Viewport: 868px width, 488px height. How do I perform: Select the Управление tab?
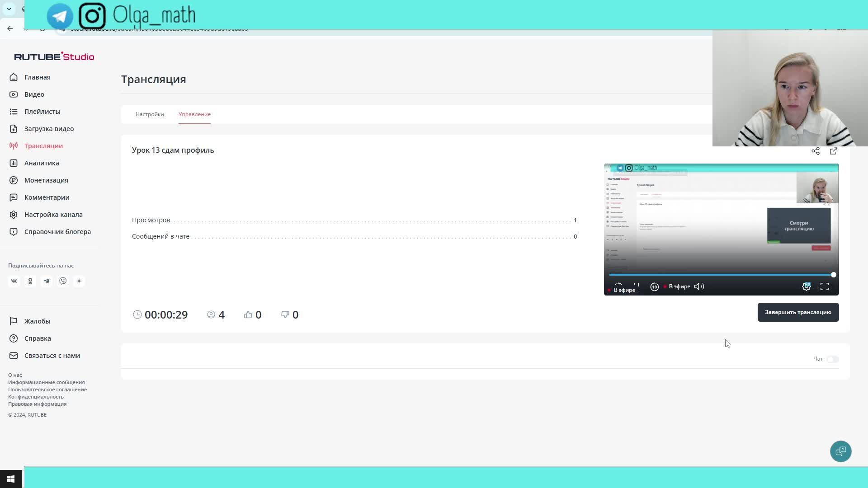(x=194, y=114)
